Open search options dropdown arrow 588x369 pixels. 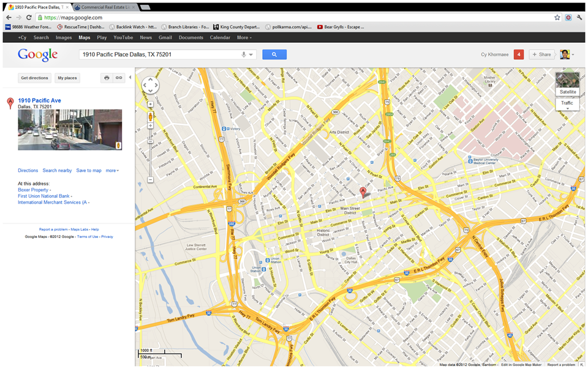point(251,54)
